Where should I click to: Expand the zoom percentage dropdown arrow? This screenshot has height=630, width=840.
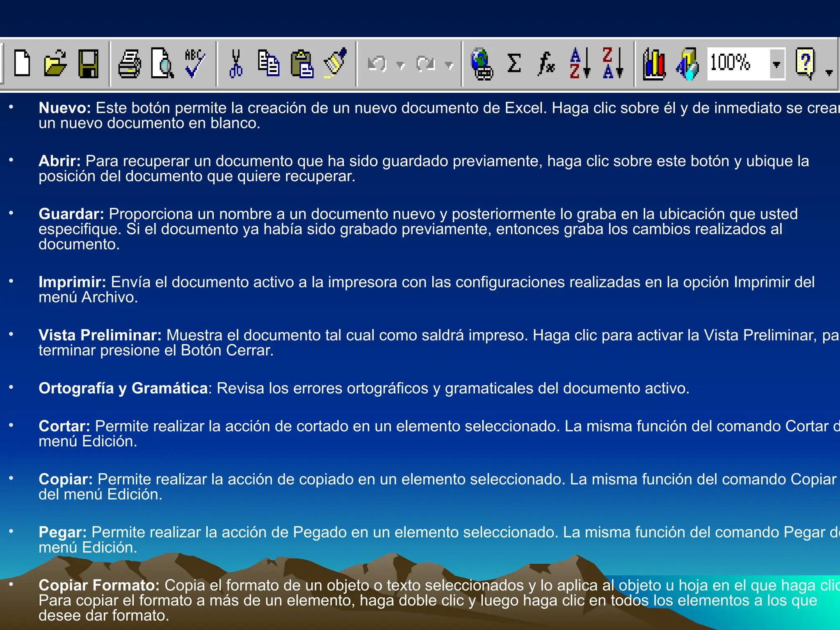[x=777, y=64]
